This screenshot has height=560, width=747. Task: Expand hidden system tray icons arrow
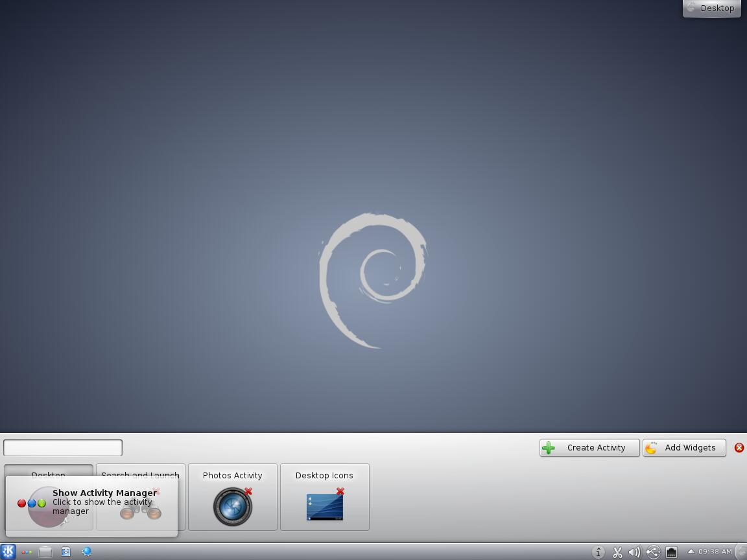pyautogui.click(x=691, y=552)
